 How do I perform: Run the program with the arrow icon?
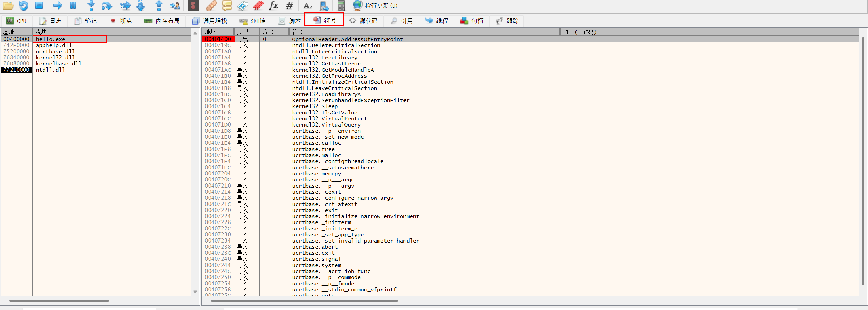coord(57,5)
